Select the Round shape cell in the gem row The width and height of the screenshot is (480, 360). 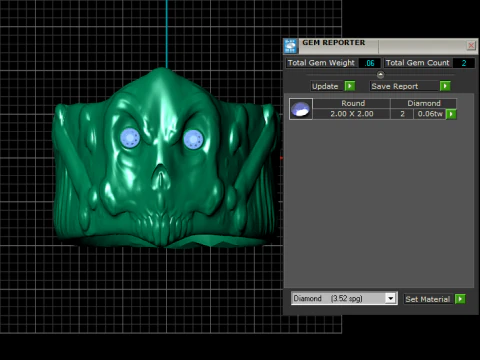352,103
